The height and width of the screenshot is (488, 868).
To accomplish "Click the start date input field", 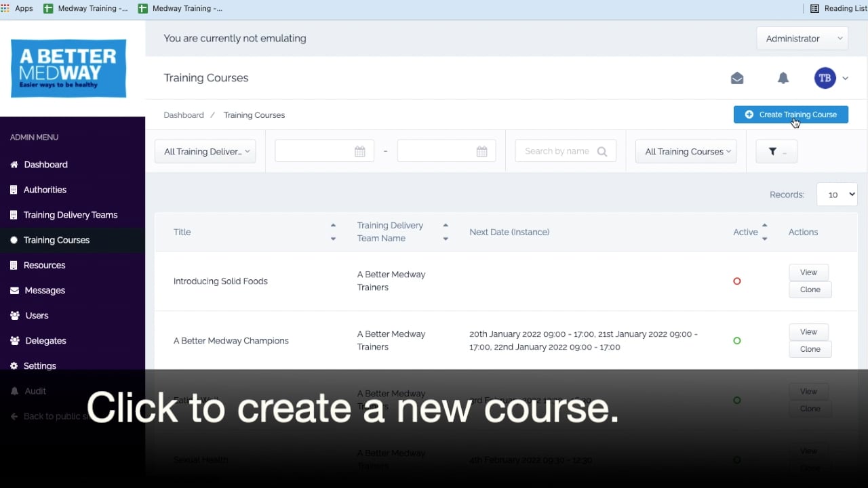I will pyautogui.click(x=324, y=151).
